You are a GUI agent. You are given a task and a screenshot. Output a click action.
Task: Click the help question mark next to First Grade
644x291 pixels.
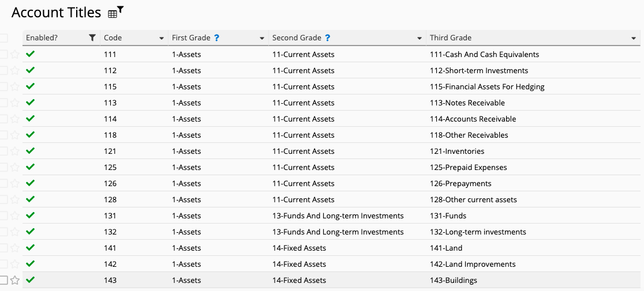pos(217,37)
